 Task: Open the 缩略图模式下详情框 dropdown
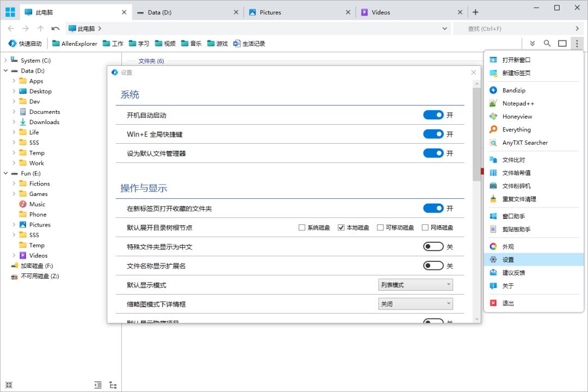coord(415,303)
